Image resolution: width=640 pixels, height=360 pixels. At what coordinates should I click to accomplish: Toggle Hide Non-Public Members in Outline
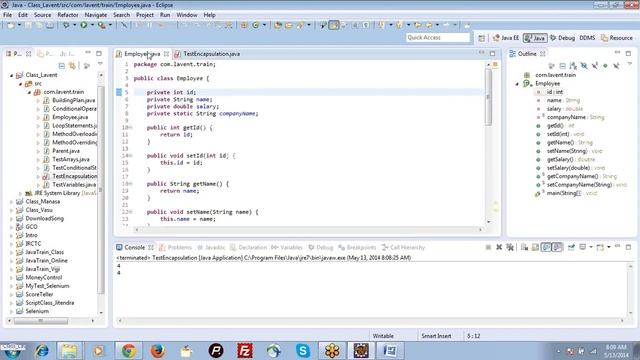click(605, 66)
